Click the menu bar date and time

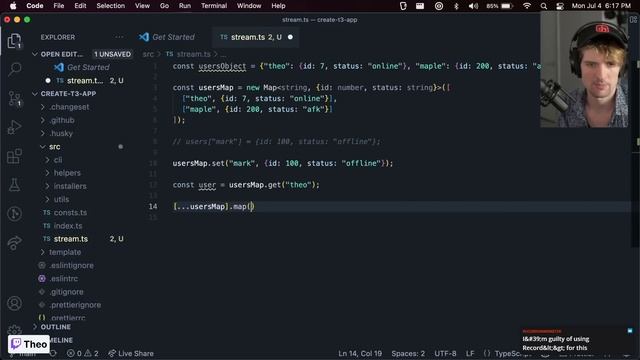pyautogui.click(x=601, y=6)
